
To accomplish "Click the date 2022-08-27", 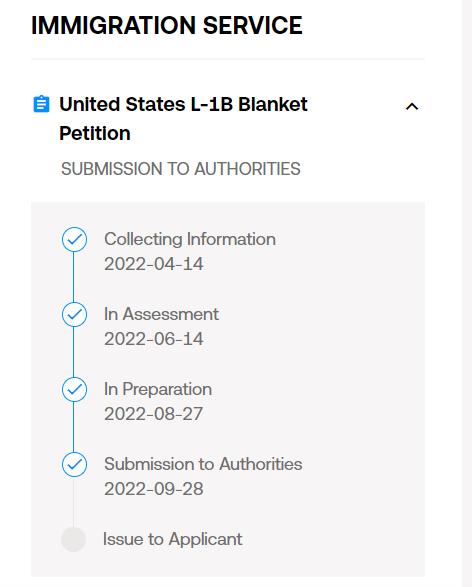I will pyautogui.click(x=153, y=414).
